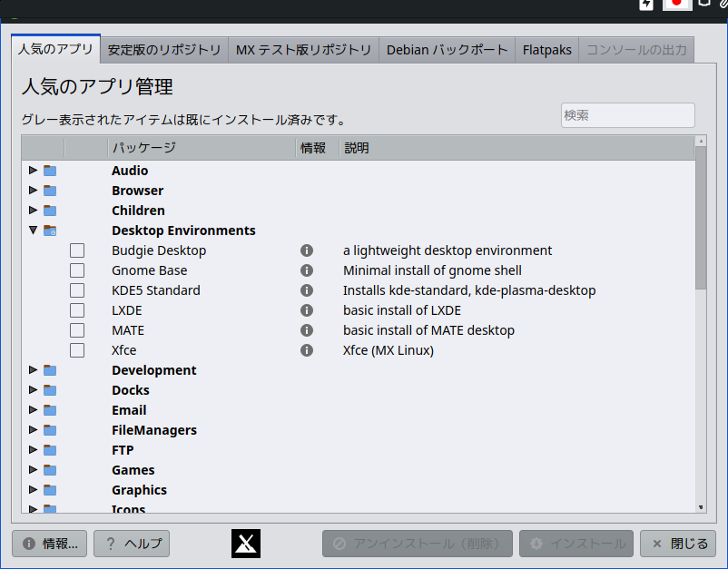Switch to the Flatpaks tab
The height and width of the screenshot is (569, 728).
coord(547,50)
